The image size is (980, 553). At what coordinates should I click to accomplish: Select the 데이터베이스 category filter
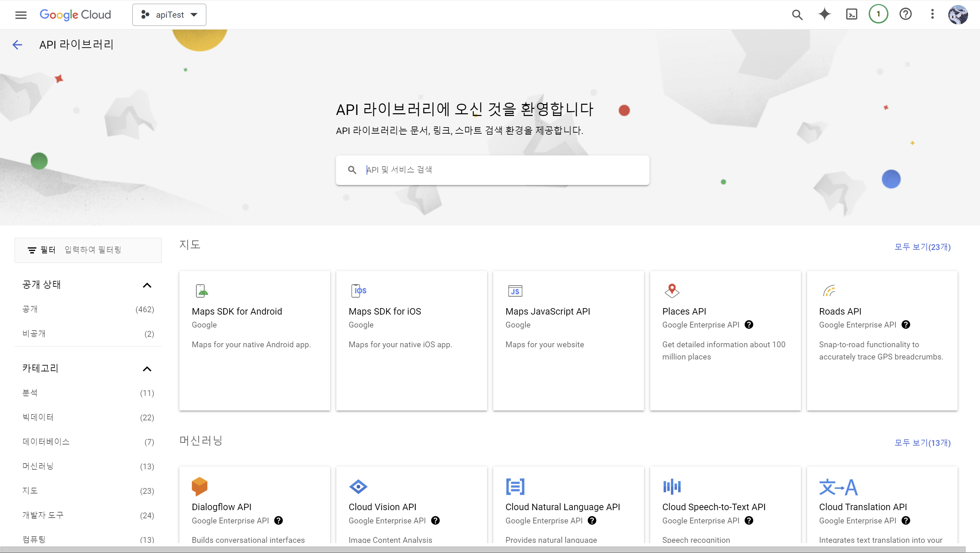[x=88, y=442]
